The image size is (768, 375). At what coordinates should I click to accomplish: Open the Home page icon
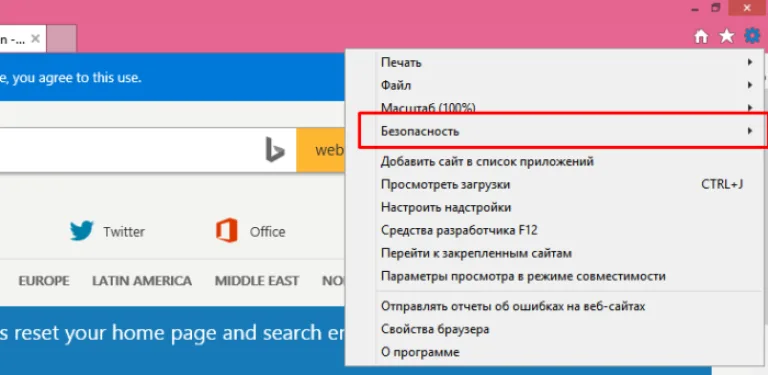(701, 36)
